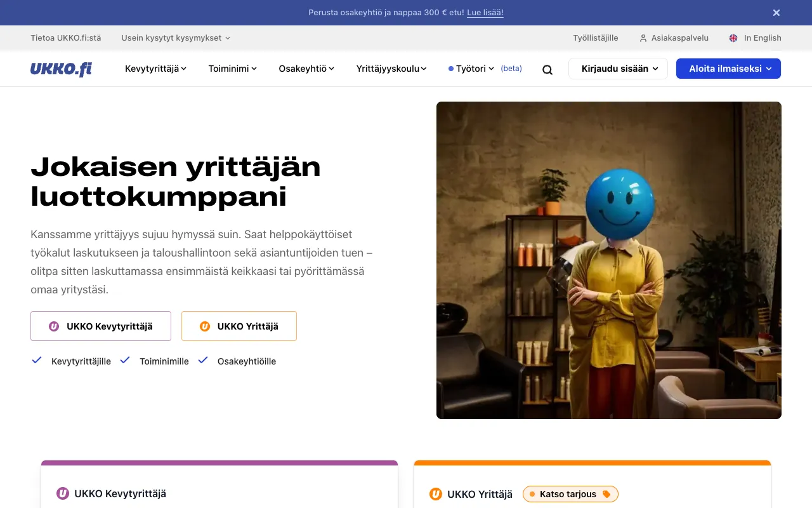812x508 pixels.
Task: Expand the Kevytyrittäjä menu
Action: point(156,69)
